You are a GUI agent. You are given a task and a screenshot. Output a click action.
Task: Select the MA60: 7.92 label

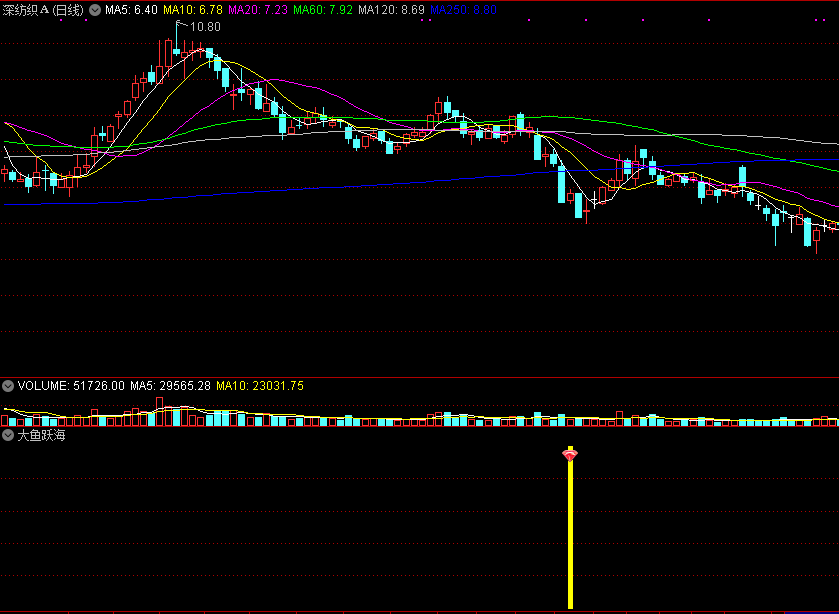323,10
